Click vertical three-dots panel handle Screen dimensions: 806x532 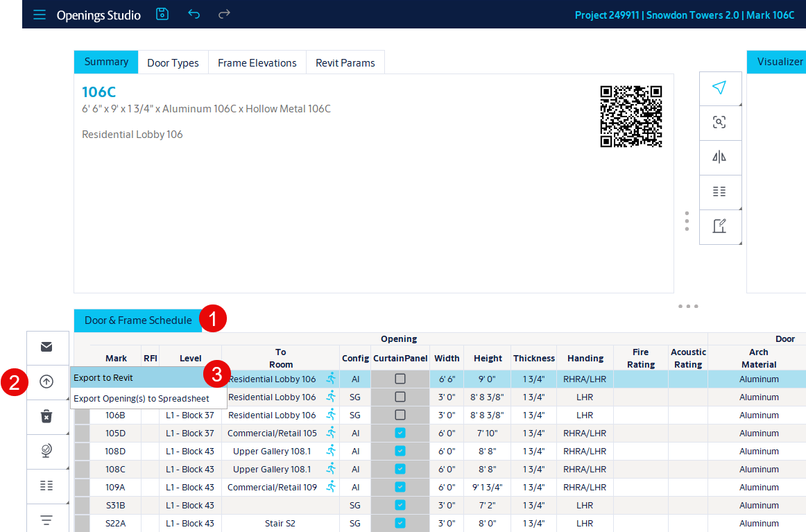pyautogui.click(x=687, y=221)
